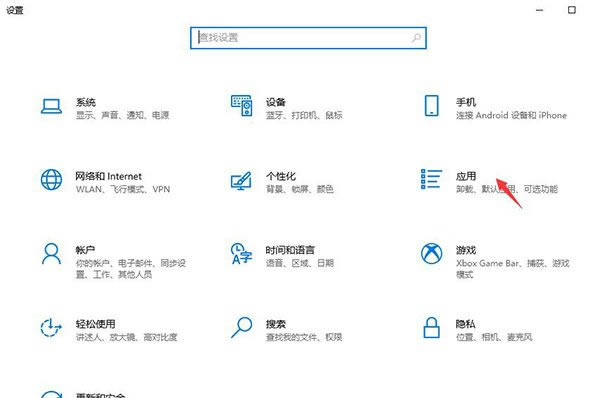
Task: Select the 手机 phone icon
Action: click(x=432, y=106)
